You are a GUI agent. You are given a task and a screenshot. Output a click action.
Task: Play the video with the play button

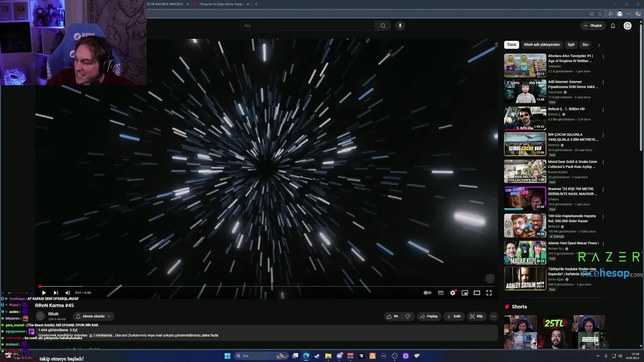44,293
